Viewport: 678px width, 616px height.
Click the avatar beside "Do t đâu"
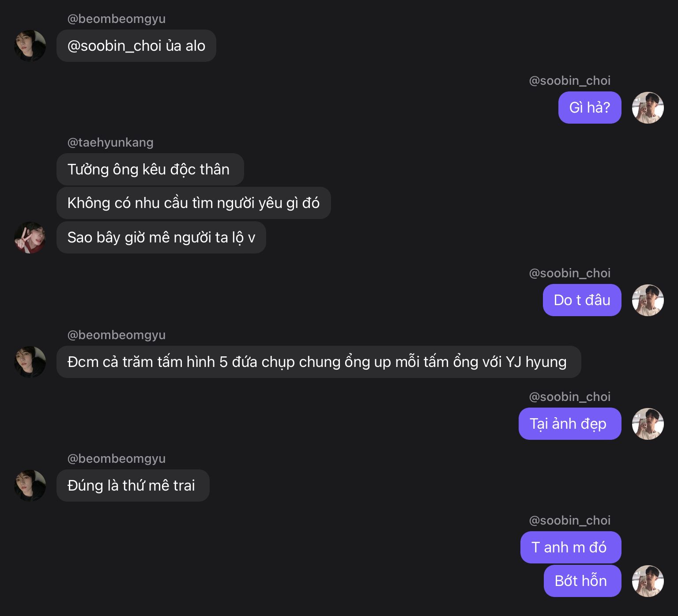coord(648,300)
